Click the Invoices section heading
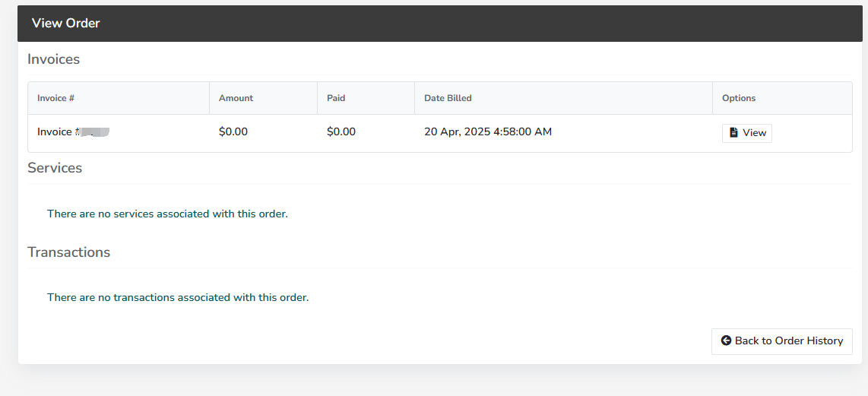This screenshot has width=868, height=396. coord(54,59)
